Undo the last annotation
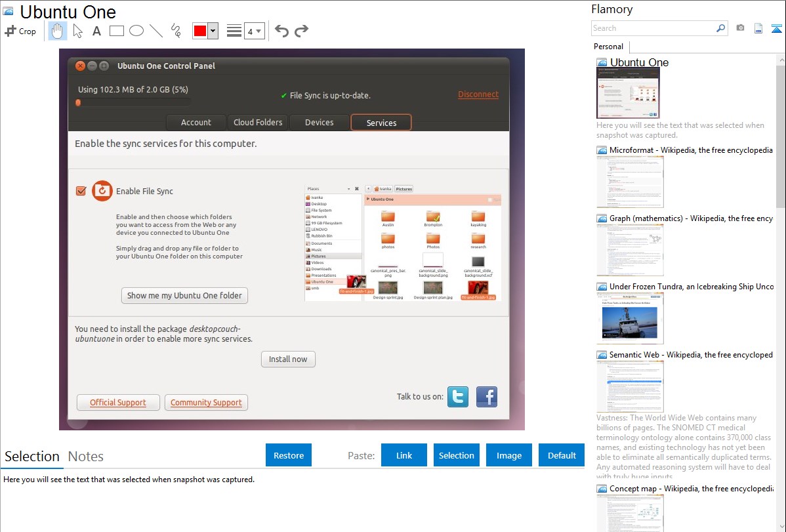The width and height of the screenshot is (786, 532). tap(281, 31)
